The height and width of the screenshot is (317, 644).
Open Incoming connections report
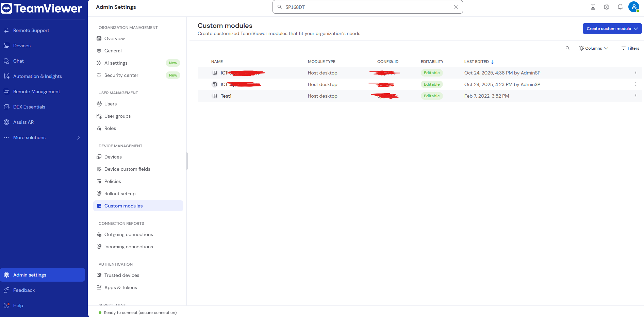pyautogui.click(x=129, y=247)
